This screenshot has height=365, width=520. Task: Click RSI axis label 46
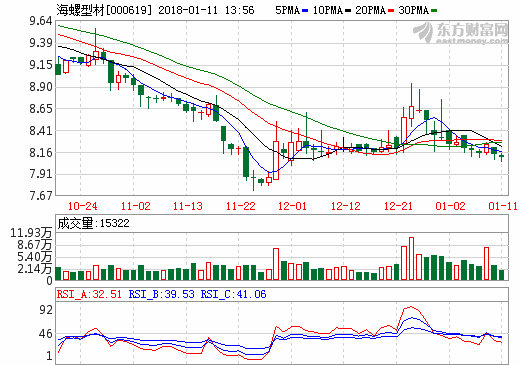[x=46, y=334]
